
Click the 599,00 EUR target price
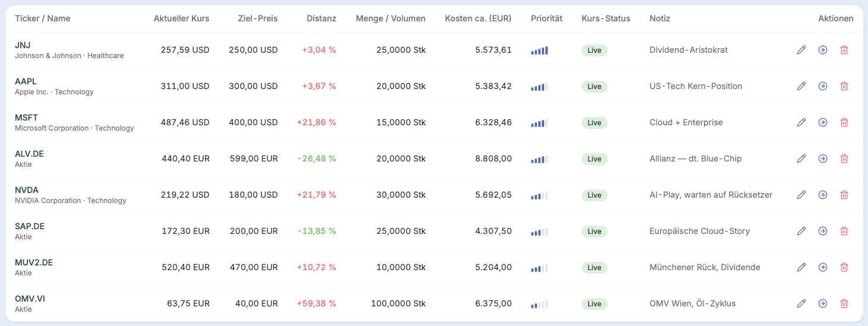253,159
